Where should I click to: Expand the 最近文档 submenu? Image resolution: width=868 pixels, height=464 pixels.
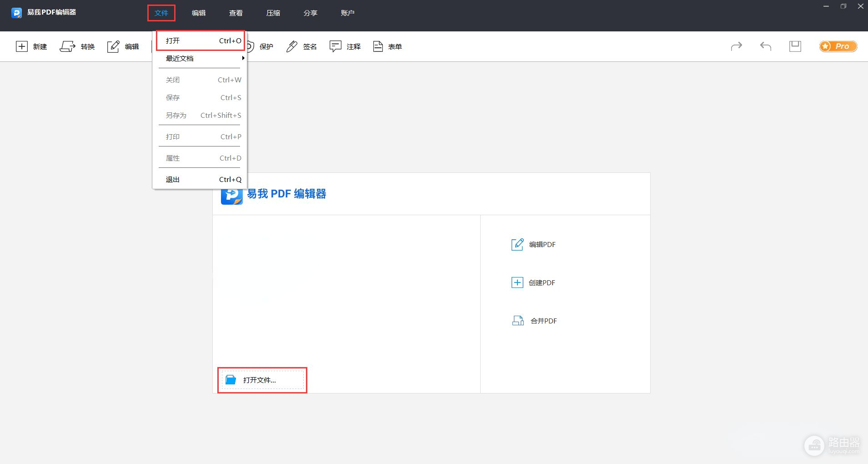pos(200,58)
